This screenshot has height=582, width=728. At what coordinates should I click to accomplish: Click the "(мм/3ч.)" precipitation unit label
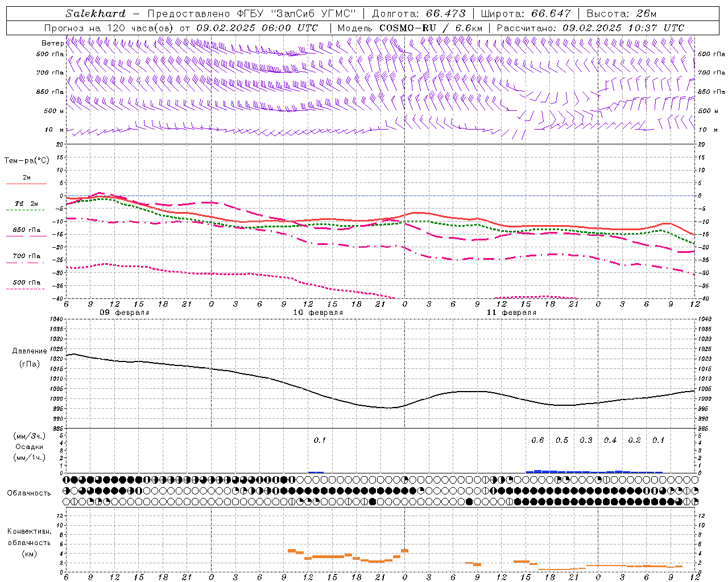tap(30, 436)
